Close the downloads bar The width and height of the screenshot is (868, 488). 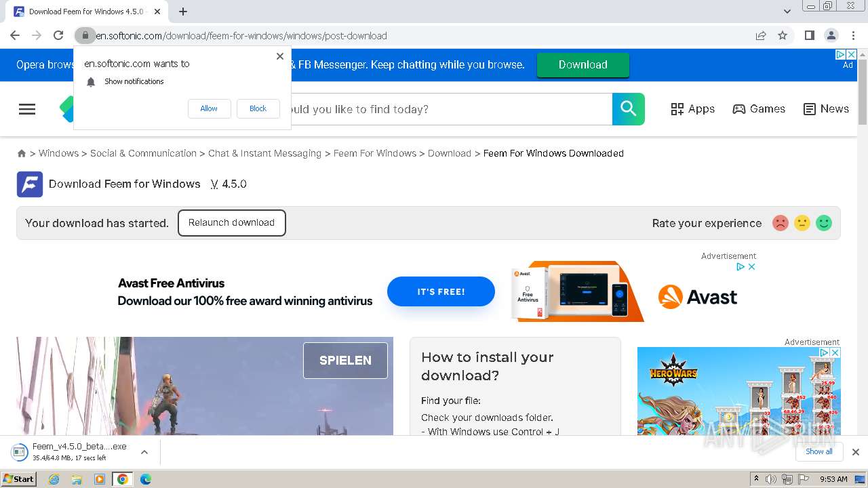856,452
